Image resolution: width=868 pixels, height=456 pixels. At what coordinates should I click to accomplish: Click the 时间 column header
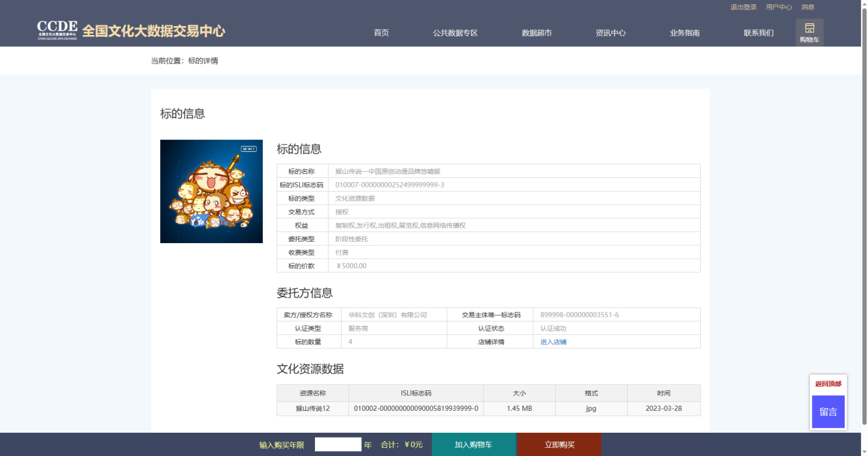[x=664, y=393]
